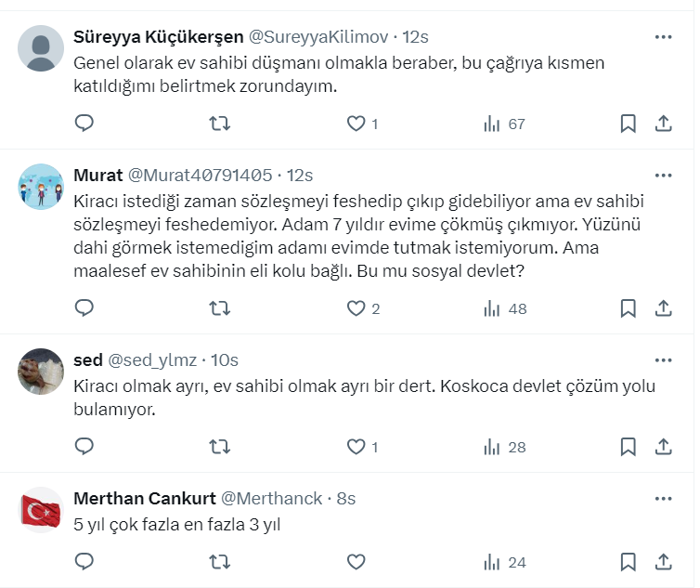Viewport: 700px width, 588px height.
Task: Open sed's profile avatar
Action: click(41, 372)
